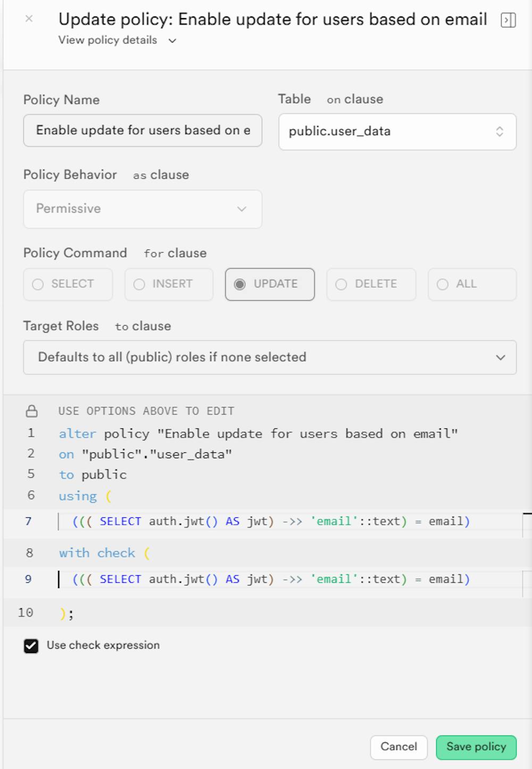
Task: Select the DELETE policy command
Action: click(x=371, y=284)
